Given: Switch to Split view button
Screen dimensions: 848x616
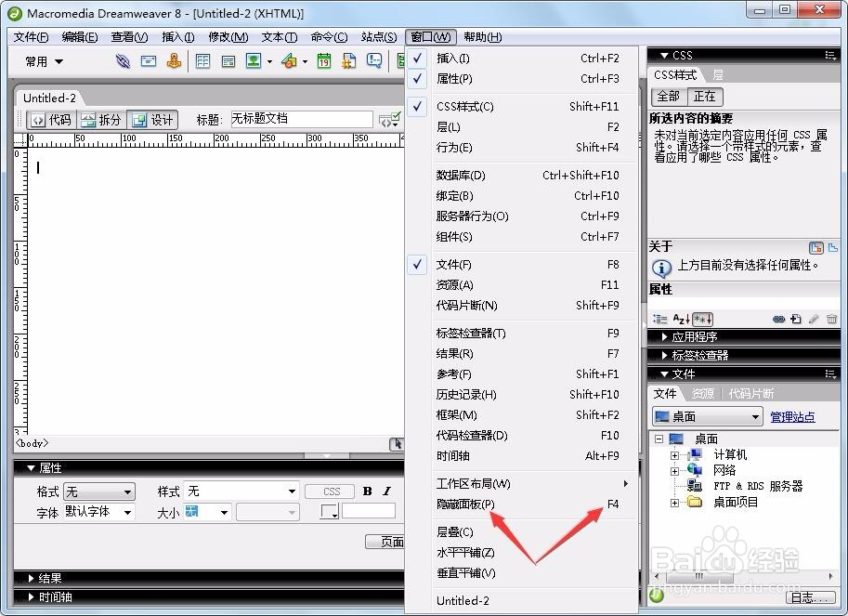Looking at the screenshot, I should point(101,120).
